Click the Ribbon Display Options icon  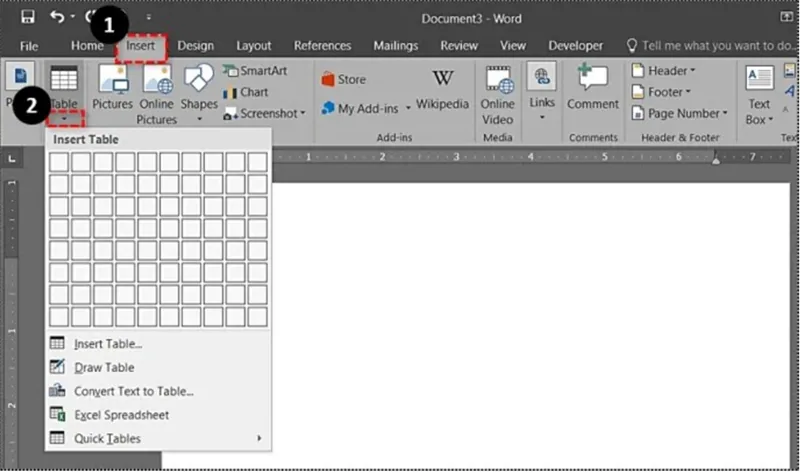[x=786, y=17]
